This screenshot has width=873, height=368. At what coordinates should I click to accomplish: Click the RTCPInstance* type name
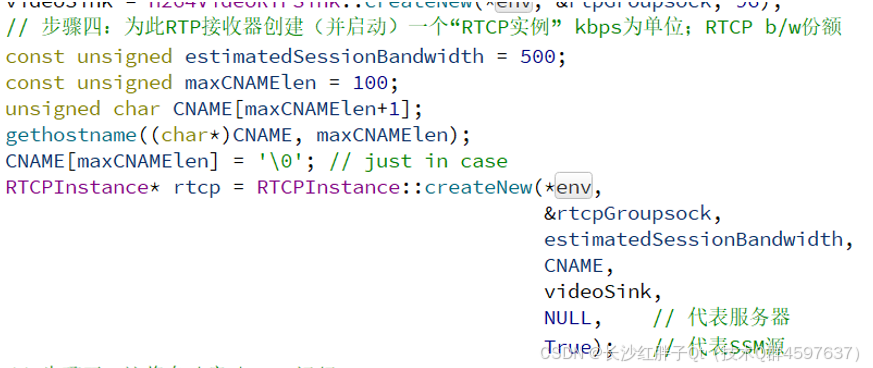click(83, 188)
